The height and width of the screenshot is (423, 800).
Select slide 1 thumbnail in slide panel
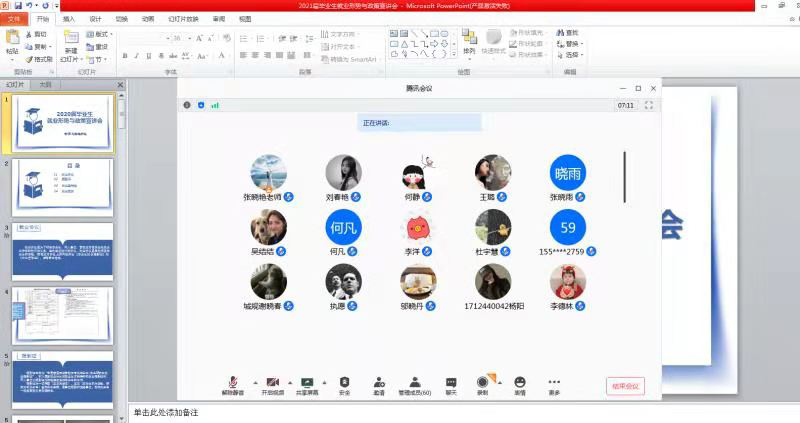[x=63, y=123]
